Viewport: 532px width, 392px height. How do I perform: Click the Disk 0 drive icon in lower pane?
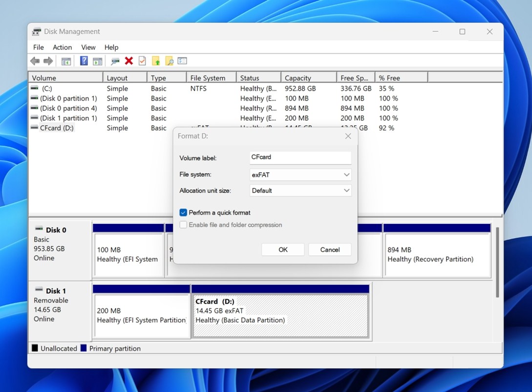[39, 228]
